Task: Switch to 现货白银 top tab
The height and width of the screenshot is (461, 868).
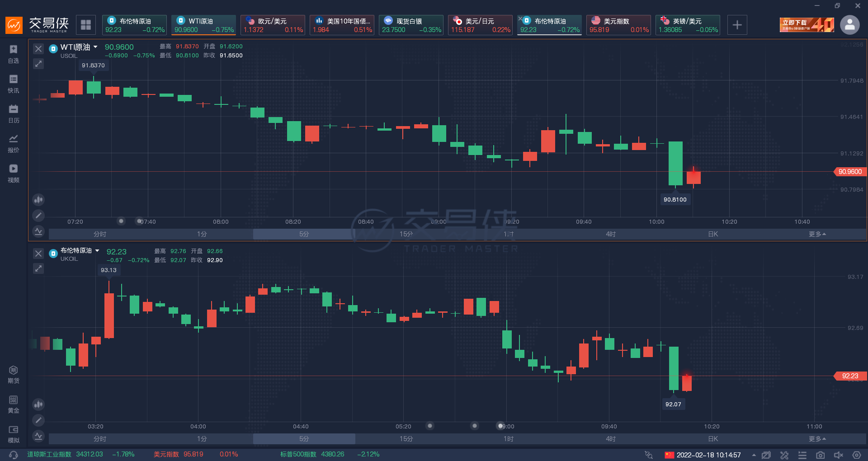Action: pyautogui.click(x=411, y=25)
